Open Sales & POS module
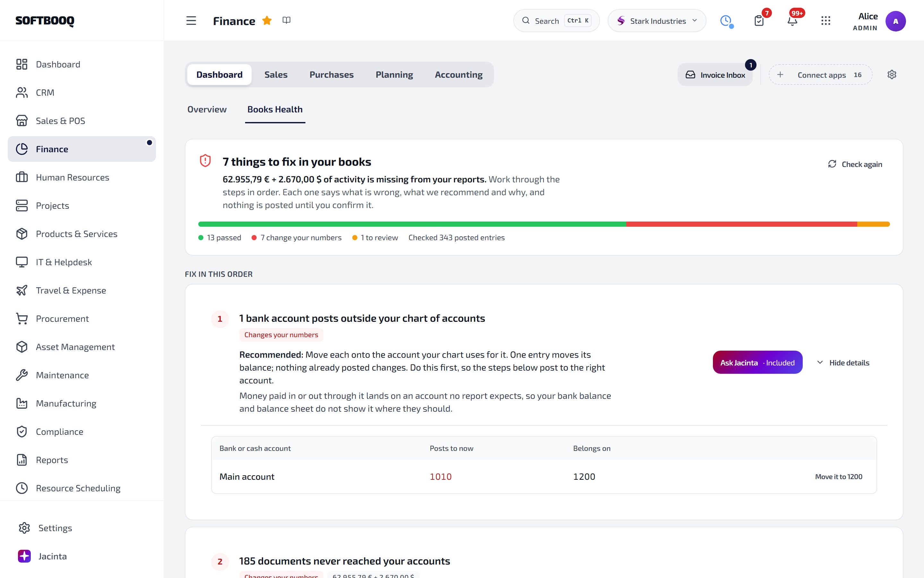Screen dimensions: 924x578 coord(82,121)
